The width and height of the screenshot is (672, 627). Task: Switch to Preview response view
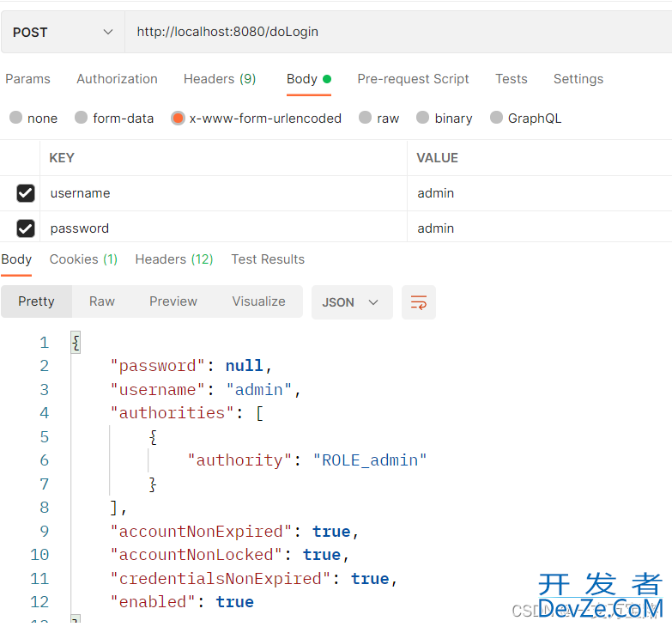coord(173,301)
